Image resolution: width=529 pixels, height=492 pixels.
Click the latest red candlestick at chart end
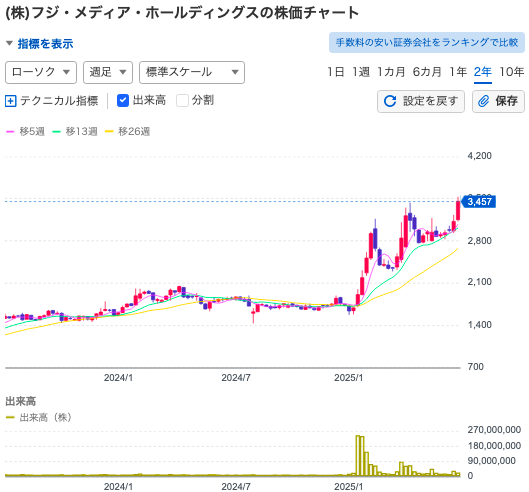pyautogui.click(x=458, y=211)
